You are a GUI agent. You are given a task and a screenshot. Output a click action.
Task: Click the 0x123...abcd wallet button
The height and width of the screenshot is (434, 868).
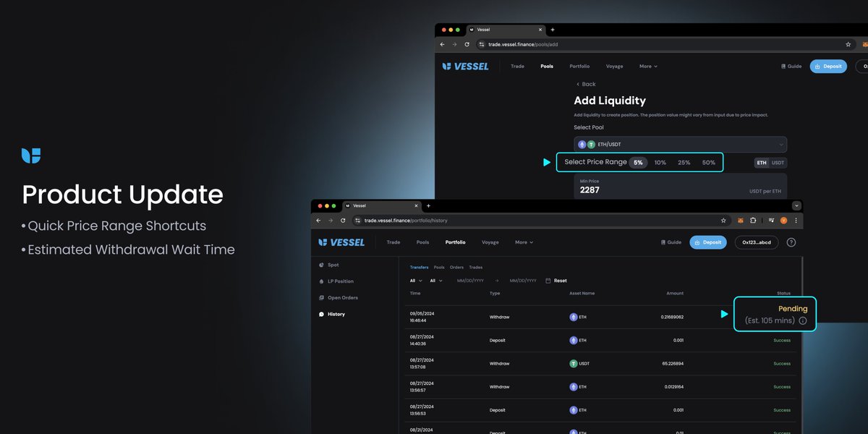[756, 242]
